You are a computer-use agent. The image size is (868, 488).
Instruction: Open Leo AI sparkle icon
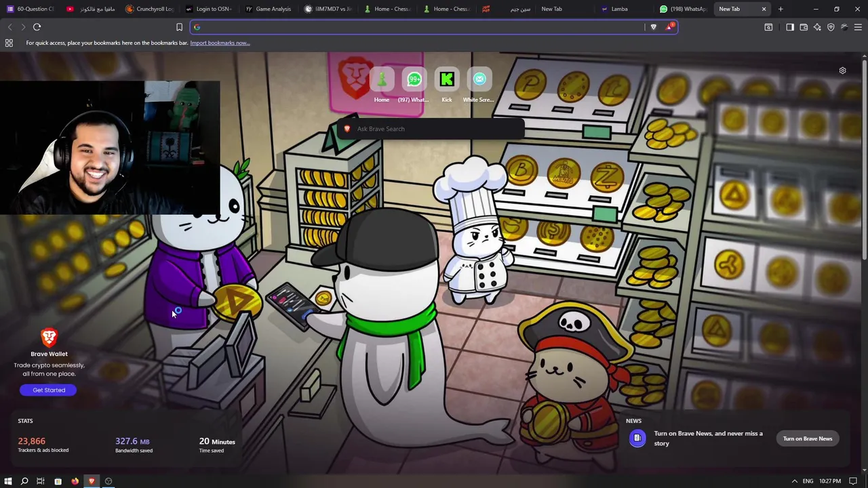[x=817, y=27]
